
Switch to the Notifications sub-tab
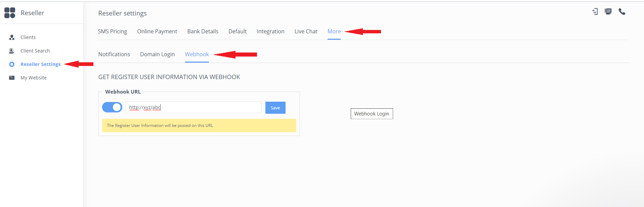(x=114, y=54)
